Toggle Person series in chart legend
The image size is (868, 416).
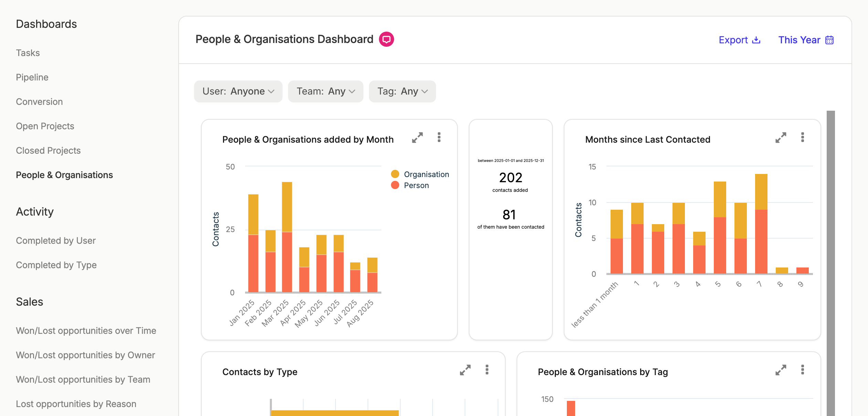click(x=410, y=185)
